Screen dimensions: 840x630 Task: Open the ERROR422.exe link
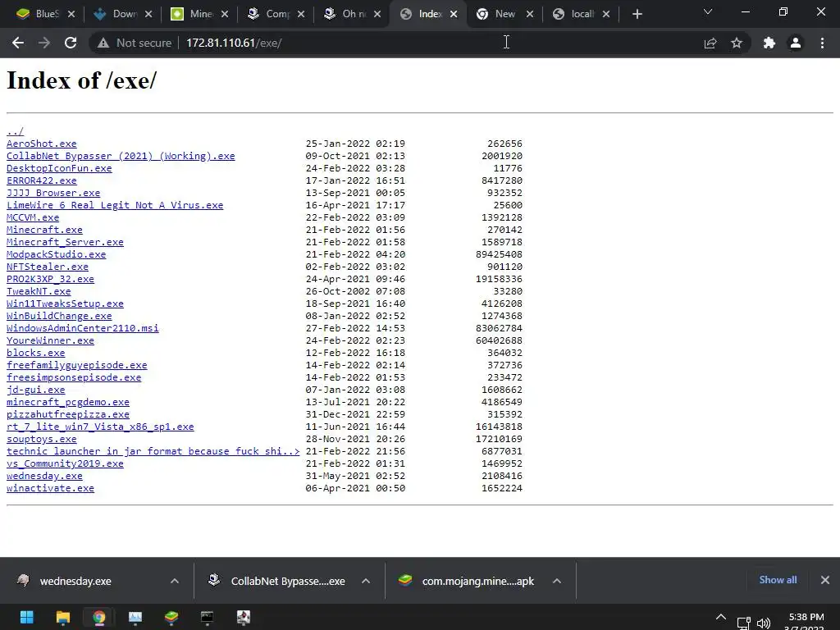point(41,180)
